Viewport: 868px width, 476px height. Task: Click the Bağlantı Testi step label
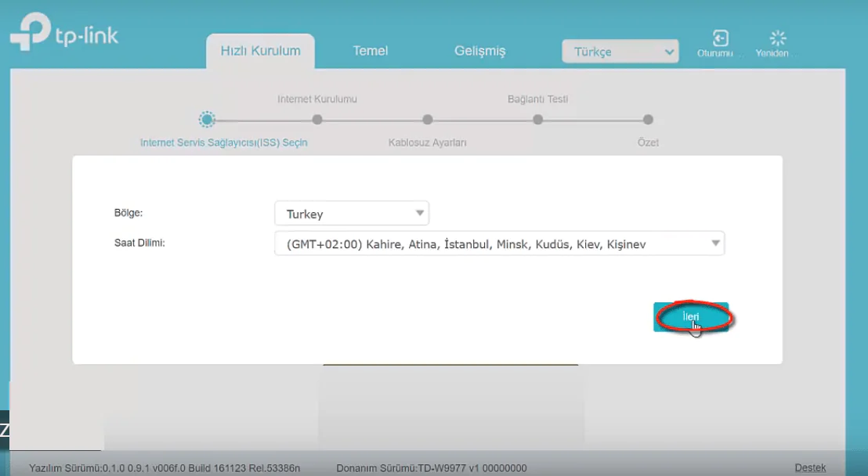click(537, 99)
